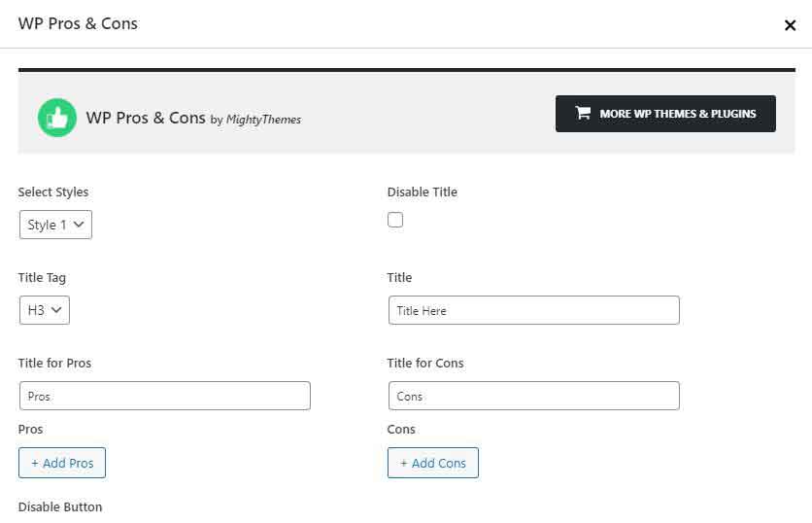Close the WP Pros & Cons dialog
This screenshot has width=812, height=523.
tap(790, 25)
